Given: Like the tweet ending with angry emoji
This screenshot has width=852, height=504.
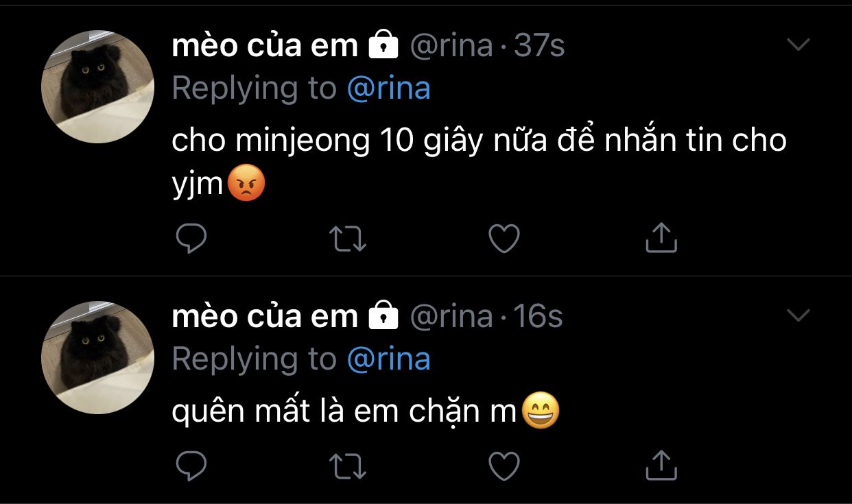Looking at the screenshot, I should click(x=504, y=239).
